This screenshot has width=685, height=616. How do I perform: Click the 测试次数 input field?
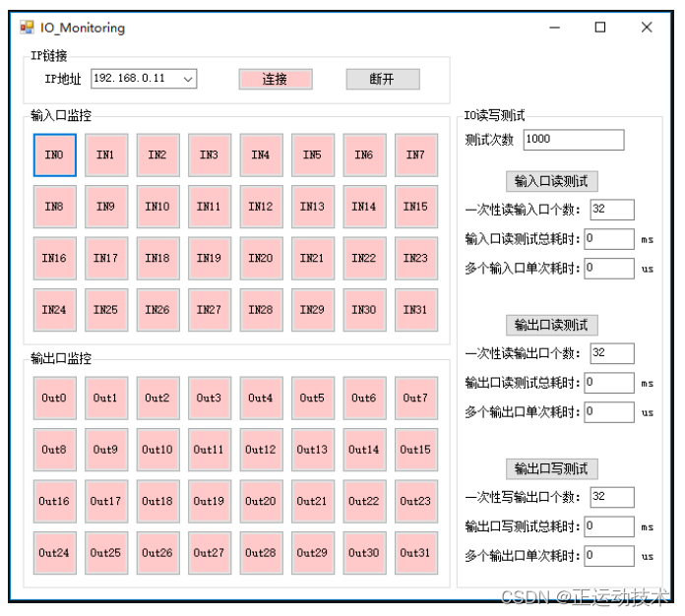[574, 140]
